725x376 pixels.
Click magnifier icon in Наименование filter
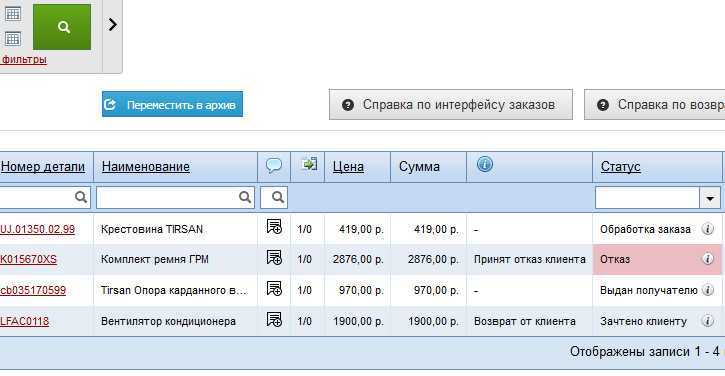(245, 197)
